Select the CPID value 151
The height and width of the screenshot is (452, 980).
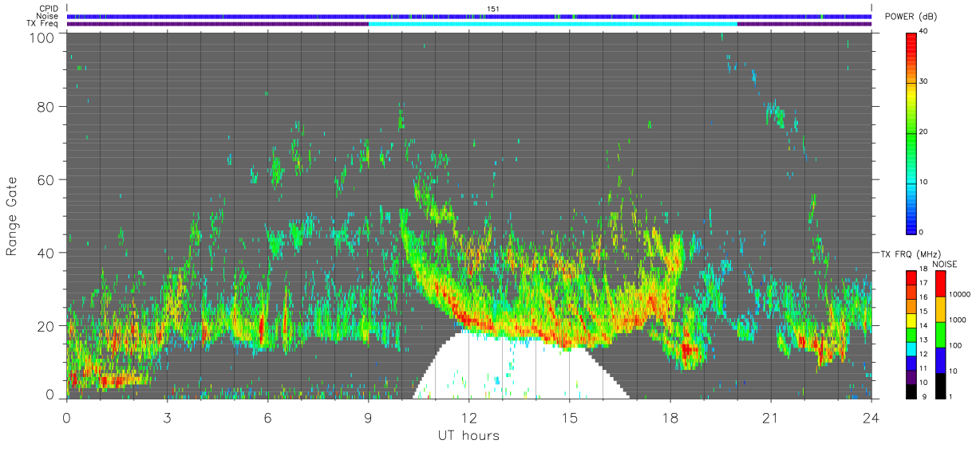[492, 9]
